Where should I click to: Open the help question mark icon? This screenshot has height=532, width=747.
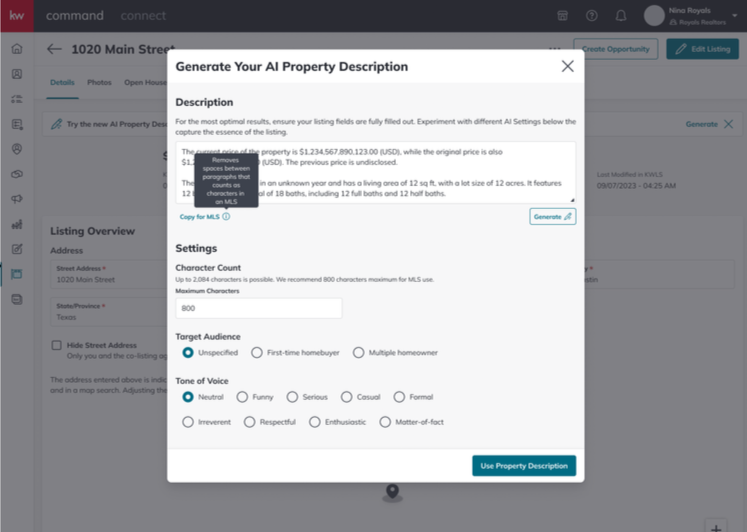592,16
